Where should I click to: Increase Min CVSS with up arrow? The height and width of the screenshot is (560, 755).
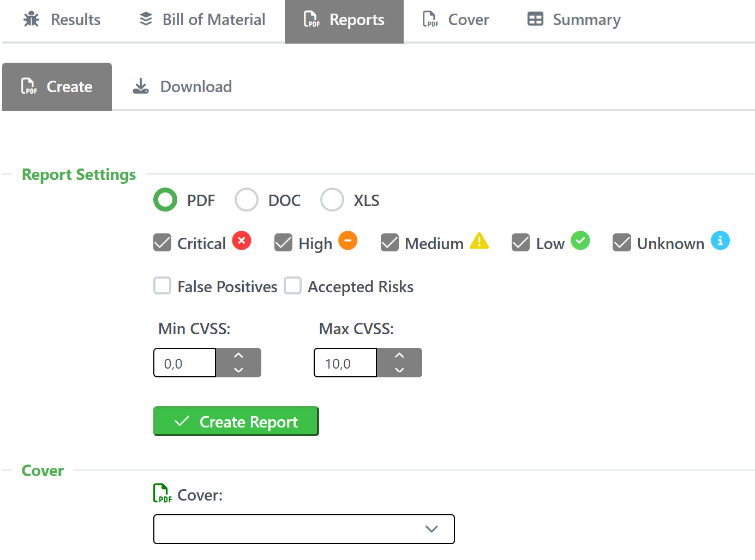tap(238, 355)
